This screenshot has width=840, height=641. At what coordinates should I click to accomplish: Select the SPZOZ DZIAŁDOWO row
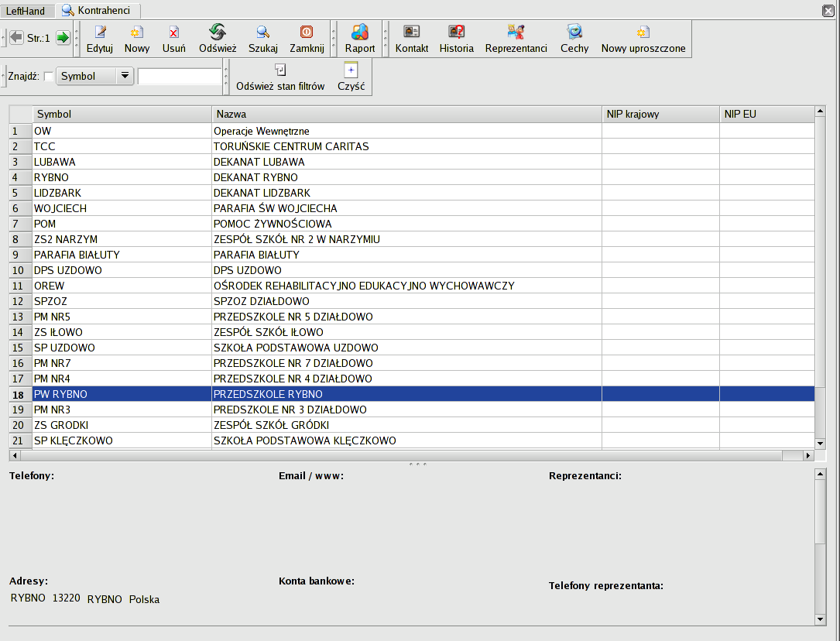413,302
